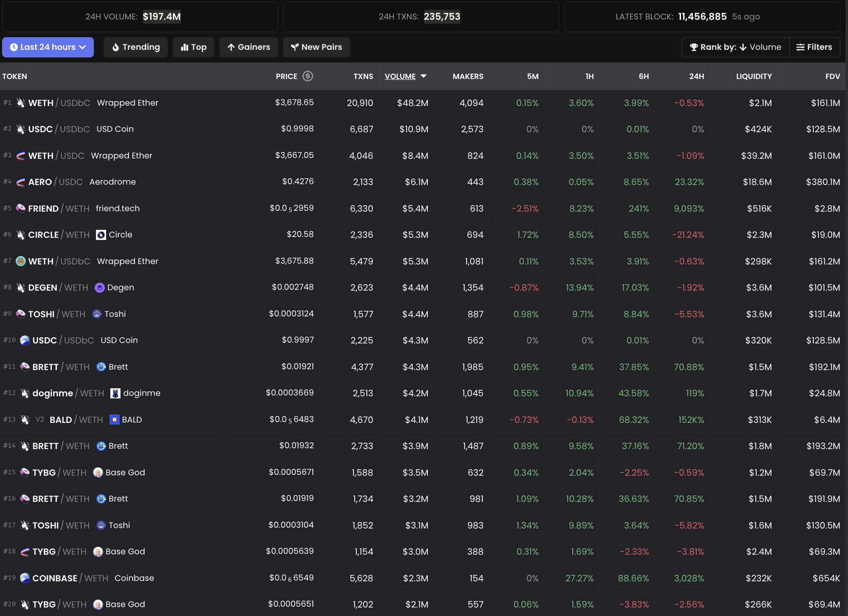Click the DEX icon beside FRIEND/WETH

(21, 208)
